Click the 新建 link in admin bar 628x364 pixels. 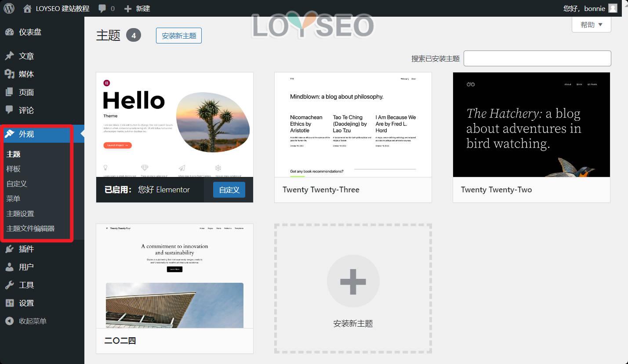tap(143, 8)
